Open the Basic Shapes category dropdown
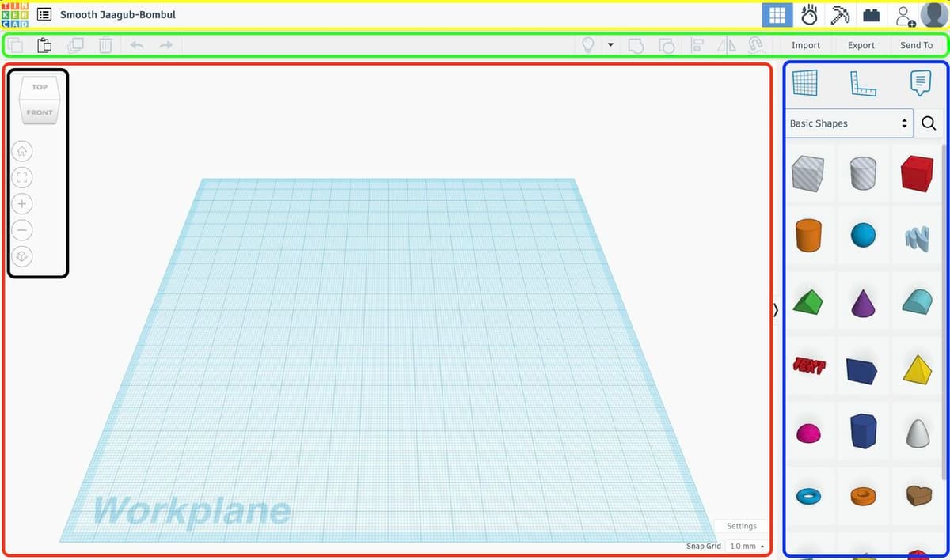Viewport: 950px width, 560px height. tap(849, 123)
